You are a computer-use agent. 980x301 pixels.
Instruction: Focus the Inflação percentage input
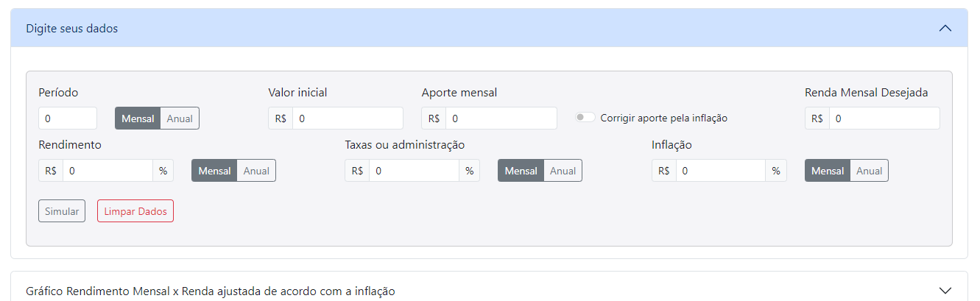point(721,171)
